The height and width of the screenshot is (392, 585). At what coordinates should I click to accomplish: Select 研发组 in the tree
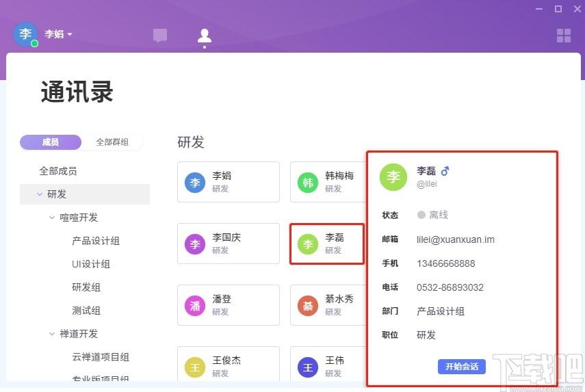(86, 287)
